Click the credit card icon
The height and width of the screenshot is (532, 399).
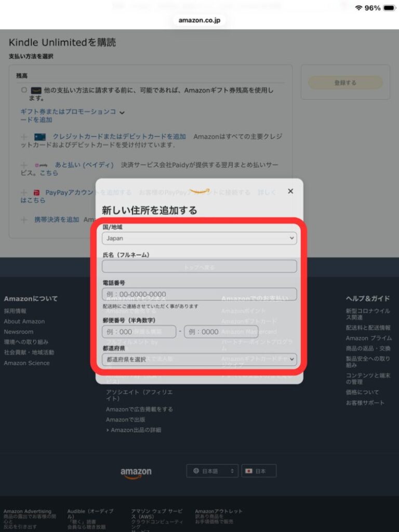(40, 137)
